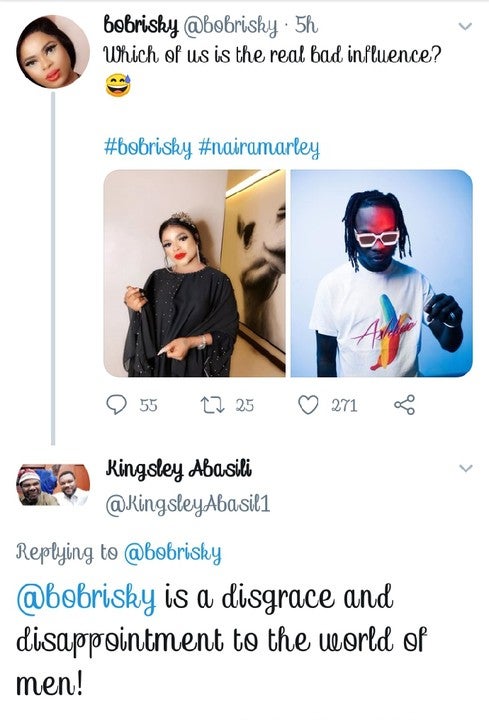Click the 271 likes count
The image size is (489, 720).
click(x=344, y=405)
